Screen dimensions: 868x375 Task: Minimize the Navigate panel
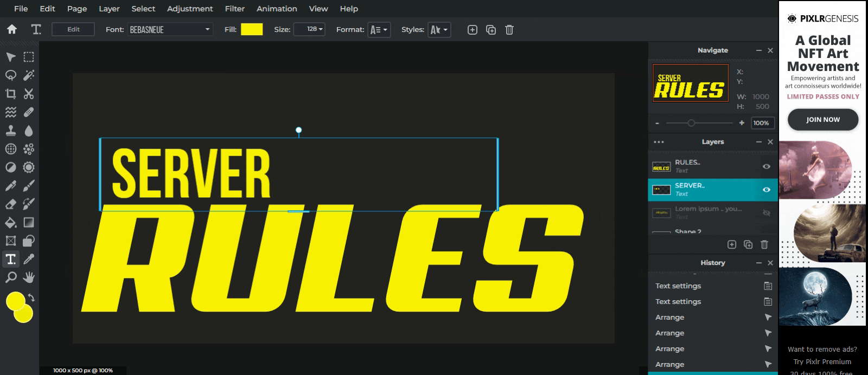(x=759, y=50)
